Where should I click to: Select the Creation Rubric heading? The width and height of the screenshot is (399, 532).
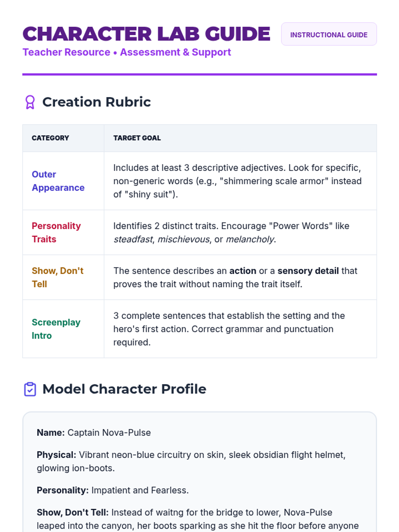96,102
